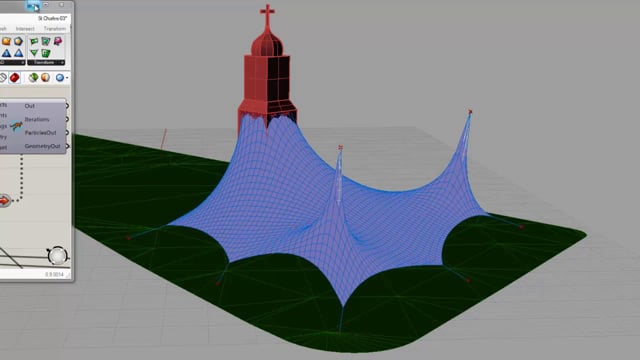This screenshot has height=360, width=640.
Task: Click the blue triangle icon below the orange polygon
Action: pos(18,53)
